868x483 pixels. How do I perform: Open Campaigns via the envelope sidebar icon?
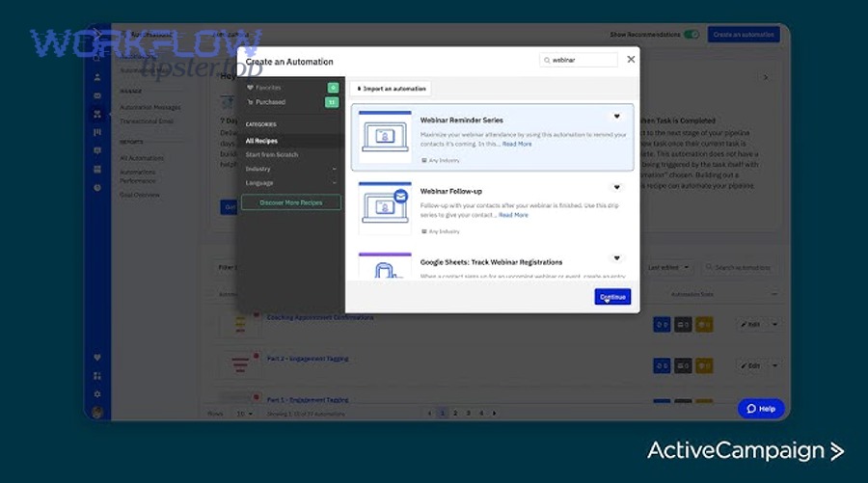pos(97,95)
